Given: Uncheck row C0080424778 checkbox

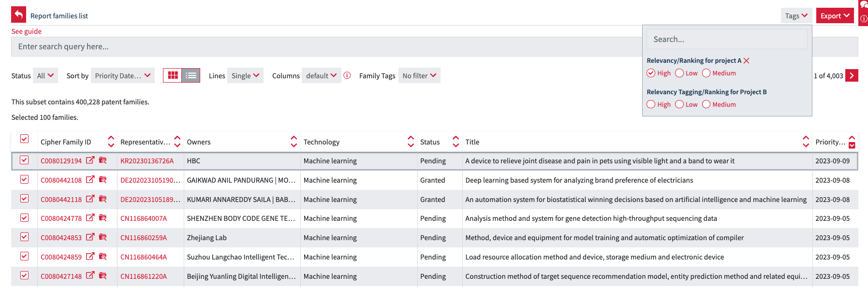Looking at the screenshot, I should [24, 217].
